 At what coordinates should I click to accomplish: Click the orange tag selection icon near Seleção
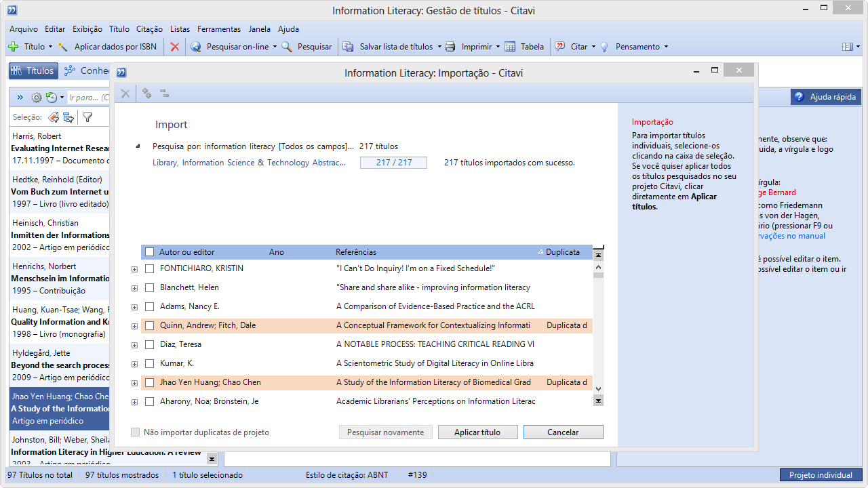[53, 117]
